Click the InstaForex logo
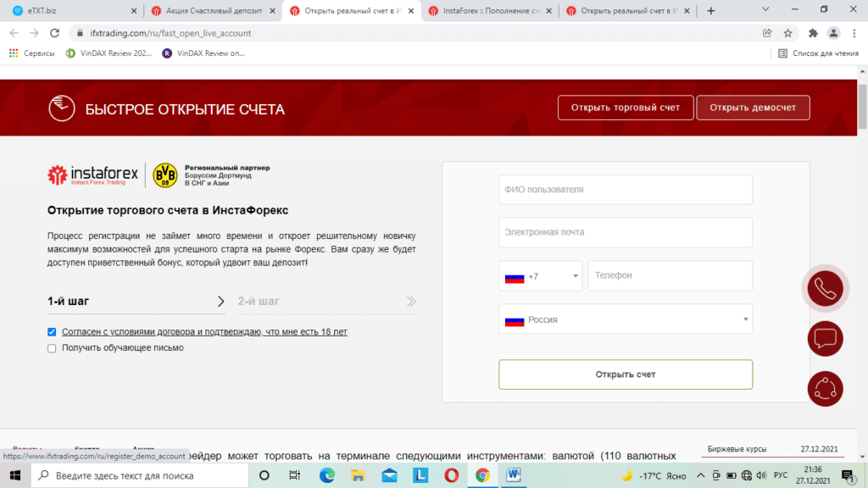Image resolution: width=868 pixels, height=488 pixels. point(93,175)
